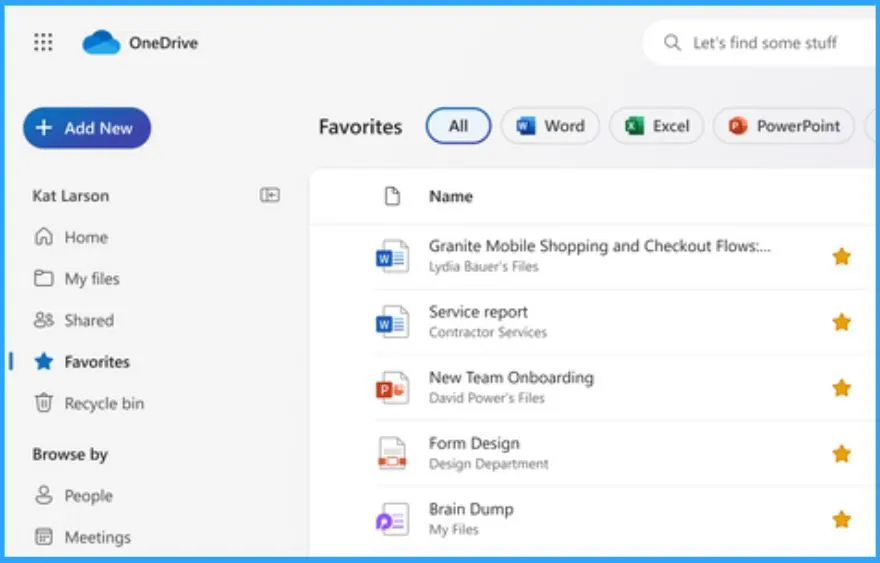Filter favorites by PowerPoint
This screenshot has width=880, height=563.
pyautogui.click(x=783, y=126)
